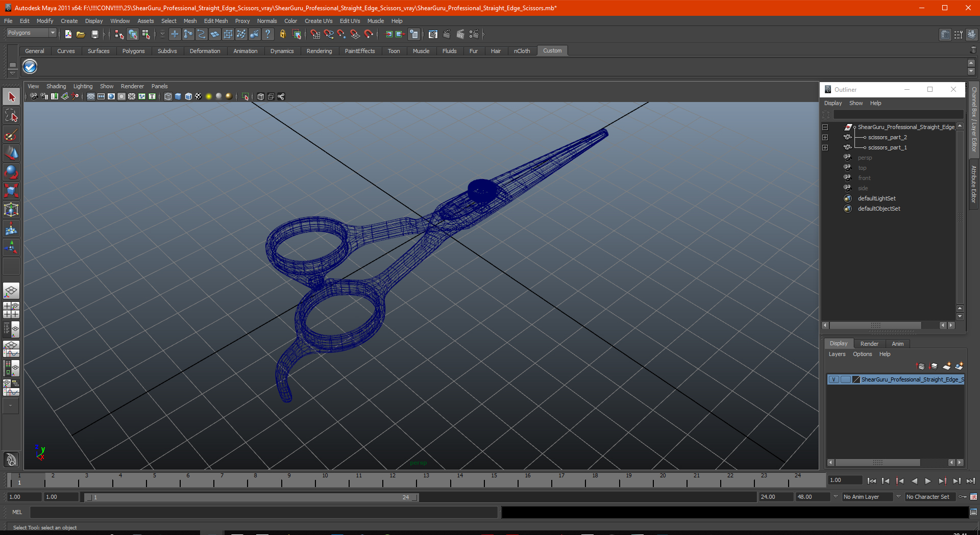Create a new empty display layer
This screenshot has width=980, height=535.
[947, 366]
